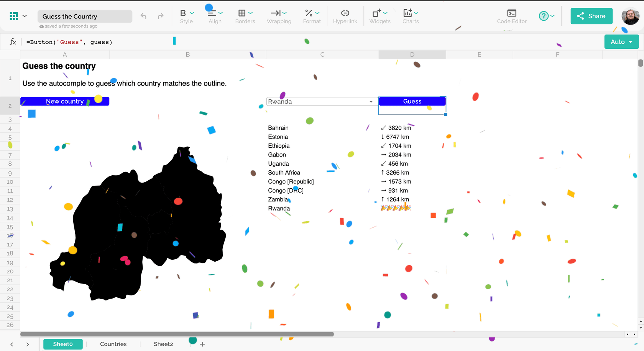Screen dimensions: 644x351
Task: Select the 456 km distance cell
Action: (x=412, y=164)
